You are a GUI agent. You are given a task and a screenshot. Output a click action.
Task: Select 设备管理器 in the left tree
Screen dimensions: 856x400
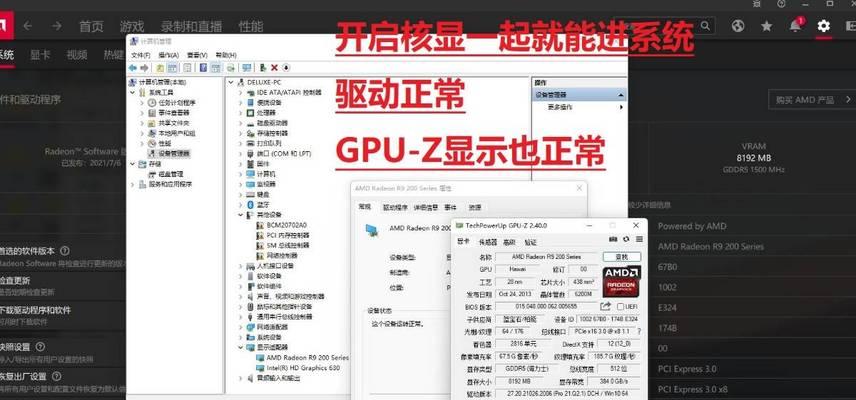point(174,154)
